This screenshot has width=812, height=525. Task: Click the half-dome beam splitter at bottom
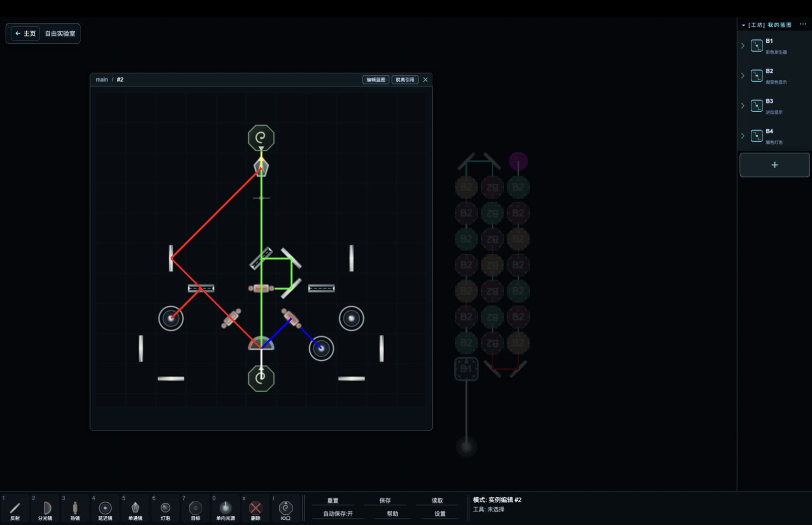(x=261, y=343)
